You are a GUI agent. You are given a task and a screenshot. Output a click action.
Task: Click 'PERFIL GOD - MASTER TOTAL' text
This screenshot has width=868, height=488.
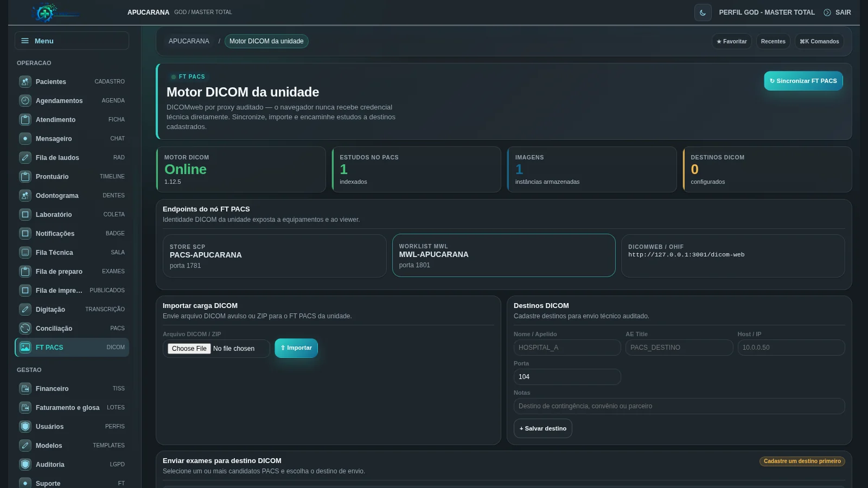(767, 12)
